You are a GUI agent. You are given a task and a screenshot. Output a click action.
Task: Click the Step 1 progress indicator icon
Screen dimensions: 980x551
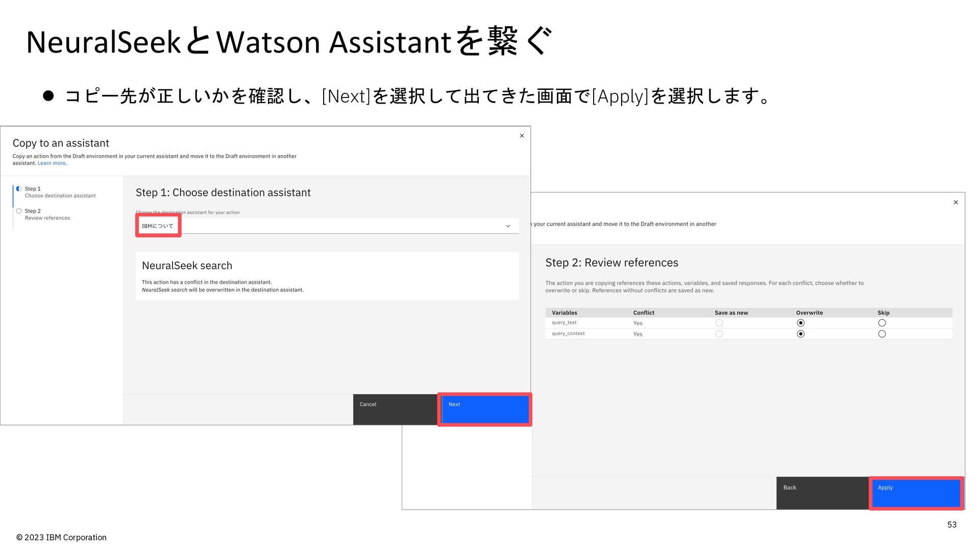pyautogui.click(x=19, y=189)
